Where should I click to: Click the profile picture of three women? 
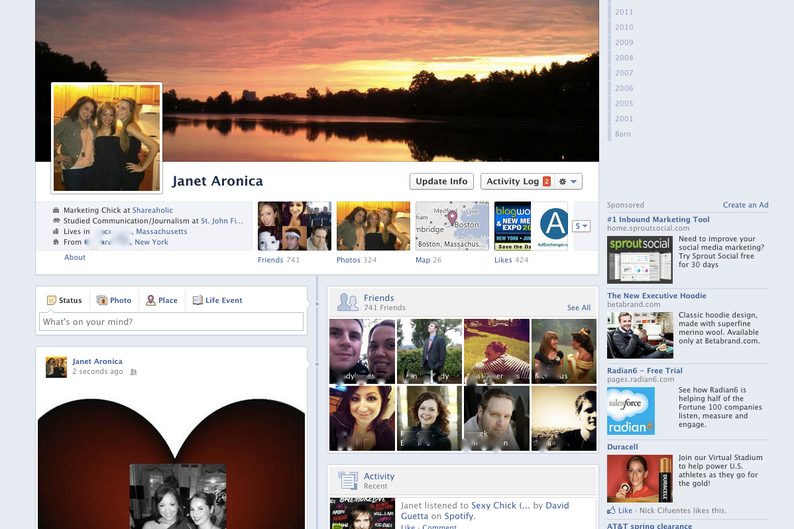coord(107,138)
